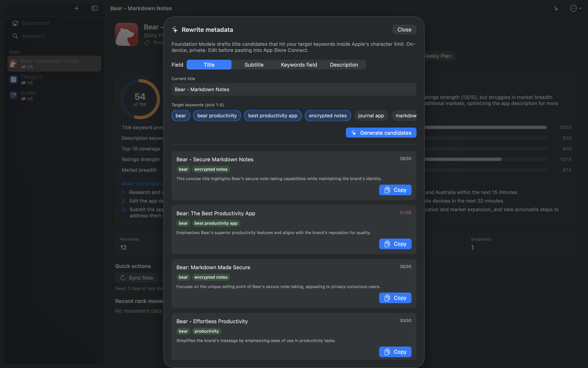Switch field to Title
588x368 pixels.
pyautogui.click(x=209, y=65)
